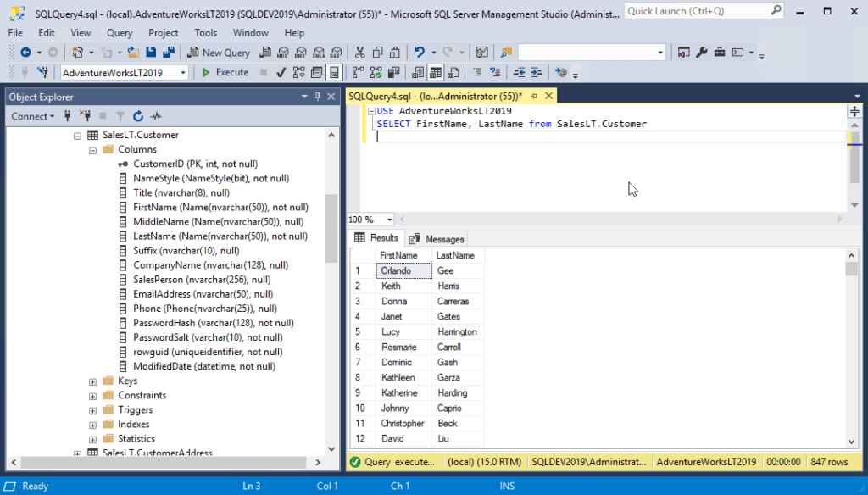This screenshot has height=495, width=868.
Task: Switch to the Messages tab
Action: pyautogui.click(x=437, y=239)
